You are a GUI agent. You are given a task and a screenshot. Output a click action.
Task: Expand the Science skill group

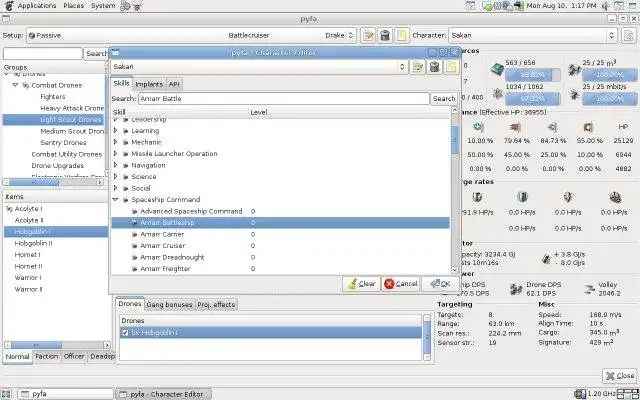[116, 177]
